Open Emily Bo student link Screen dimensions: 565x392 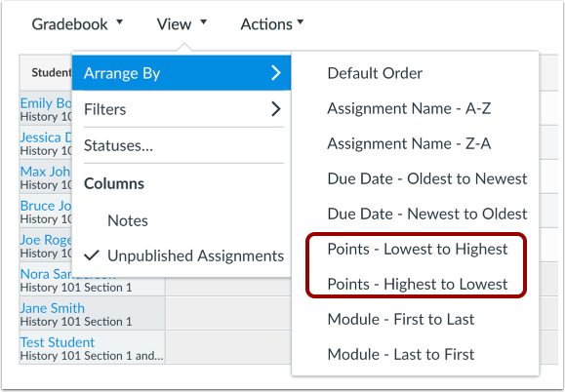click(x=46, y=103)
